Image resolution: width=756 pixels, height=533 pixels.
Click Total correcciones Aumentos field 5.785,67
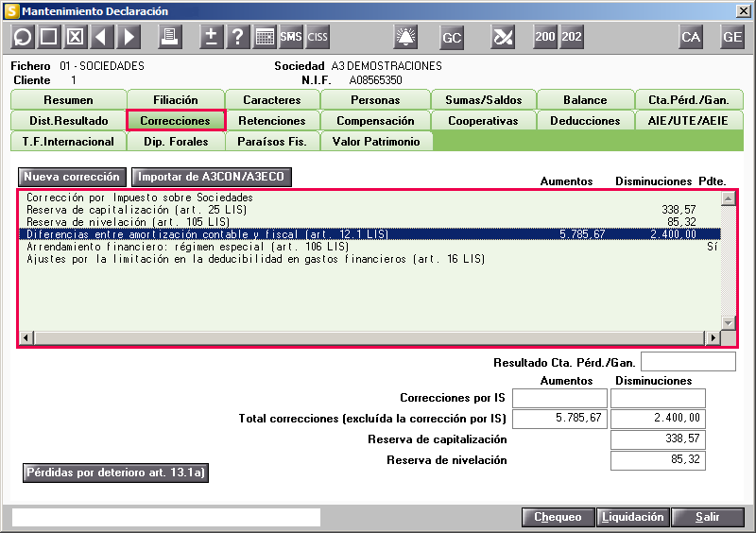click(559, 420)
